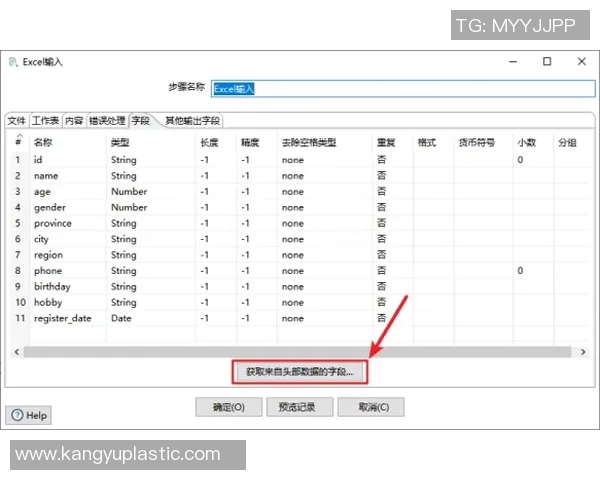Image resolution: width=600 pixels, height=480 pixels.
Task: Select the 'region' field name cell
Action: 68,255
